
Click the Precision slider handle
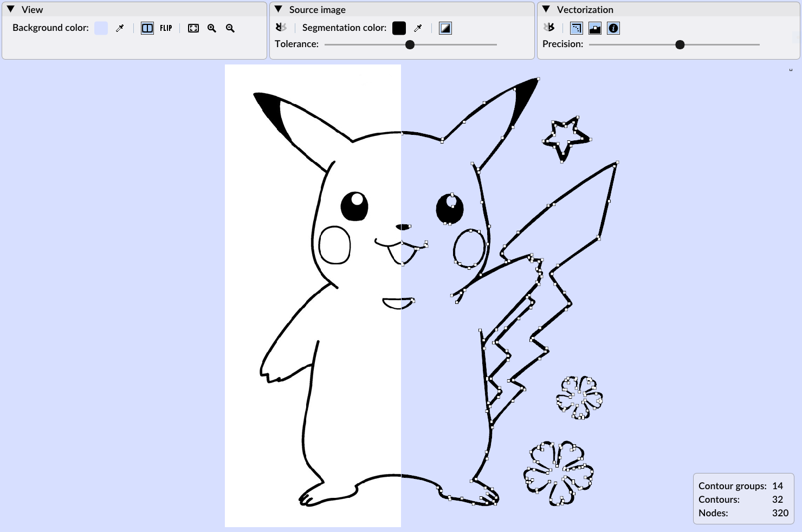click(679, 45)
